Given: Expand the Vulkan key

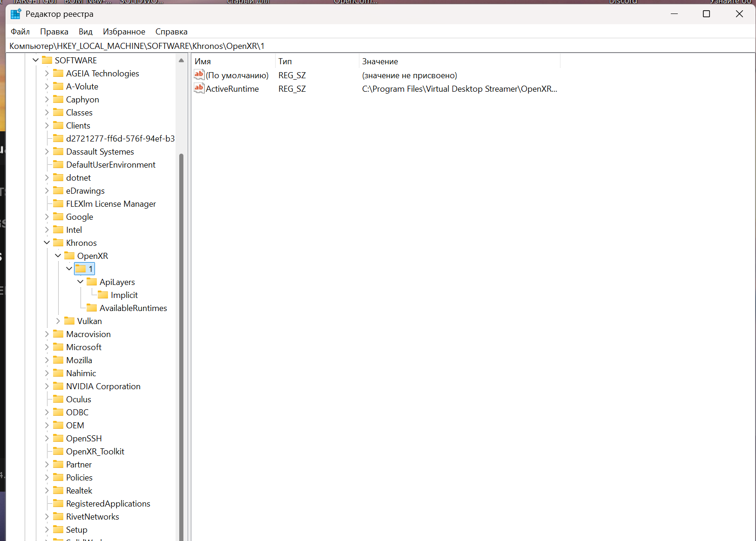Looking at the screenshot, I should [x=58, y=321].
